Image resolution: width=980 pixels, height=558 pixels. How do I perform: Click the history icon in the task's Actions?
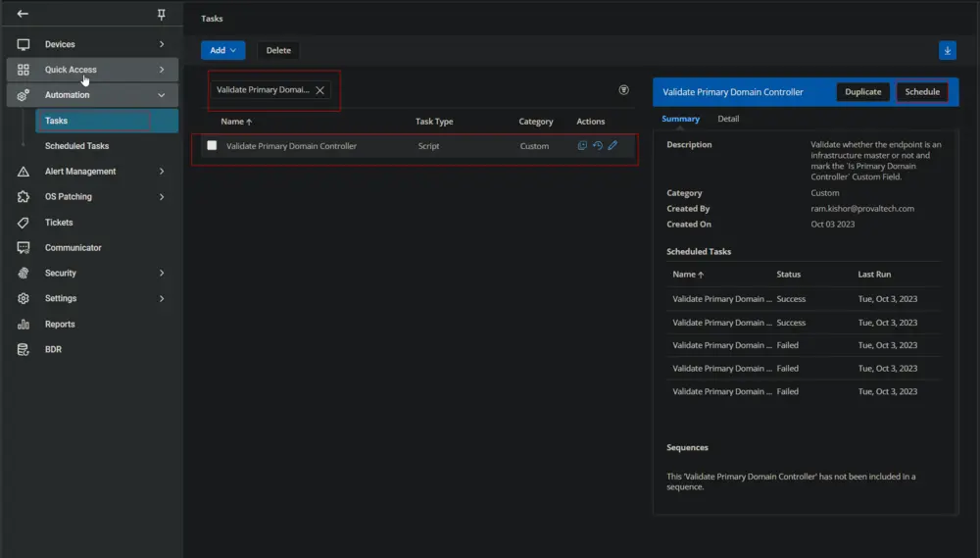598,145
